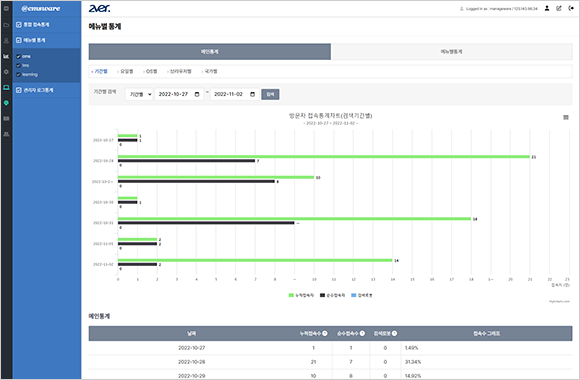The height and width of the screenshot is (380, 580).
Task: Click the 날짜 column header
Action: point(192,333)
